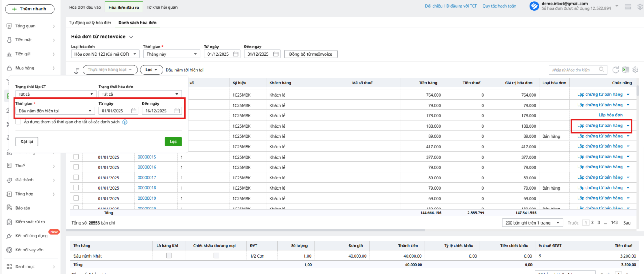Click the info icon next to 'Áp dụng tham số'
Screen dimensions: 644x274
pos(125,122)
